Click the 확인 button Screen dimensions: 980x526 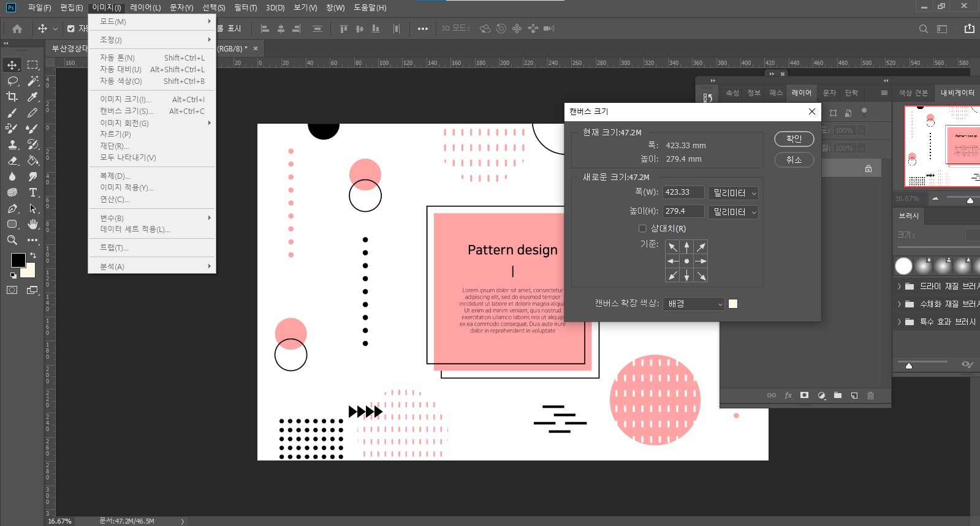794,139
